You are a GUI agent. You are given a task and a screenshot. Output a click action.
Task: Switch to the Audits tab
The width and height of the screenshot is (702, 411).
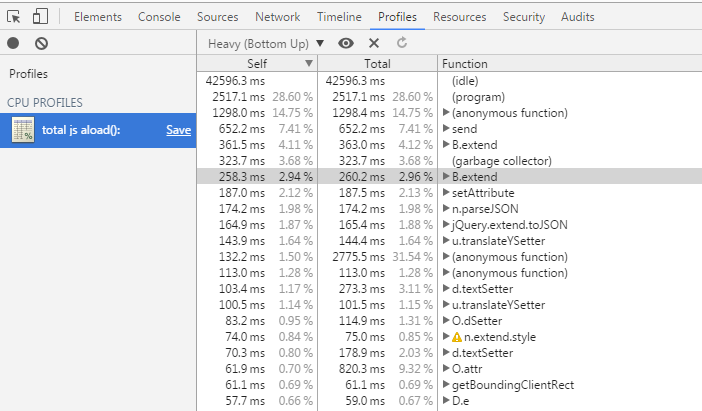578,17
